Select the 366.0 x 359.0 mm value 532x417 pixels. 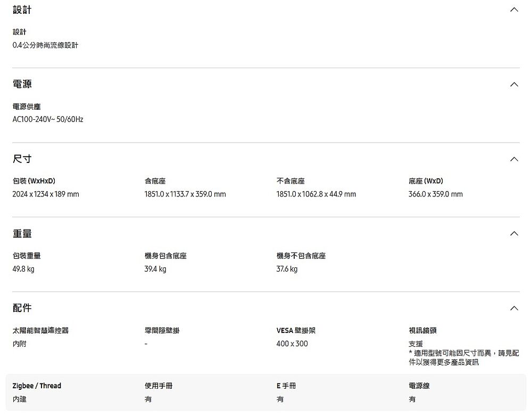pyautogui.click(x=436, y=194)
